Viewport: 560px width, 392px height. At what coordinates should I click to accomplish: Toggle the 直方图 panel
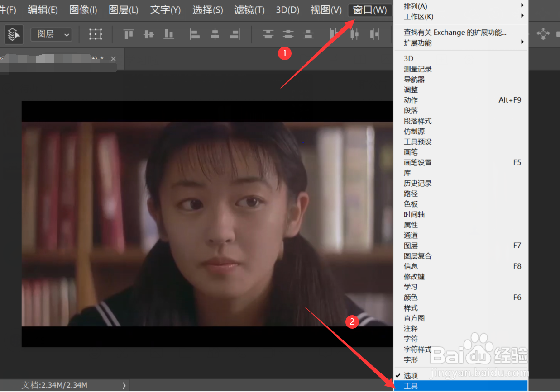point(460,318)
